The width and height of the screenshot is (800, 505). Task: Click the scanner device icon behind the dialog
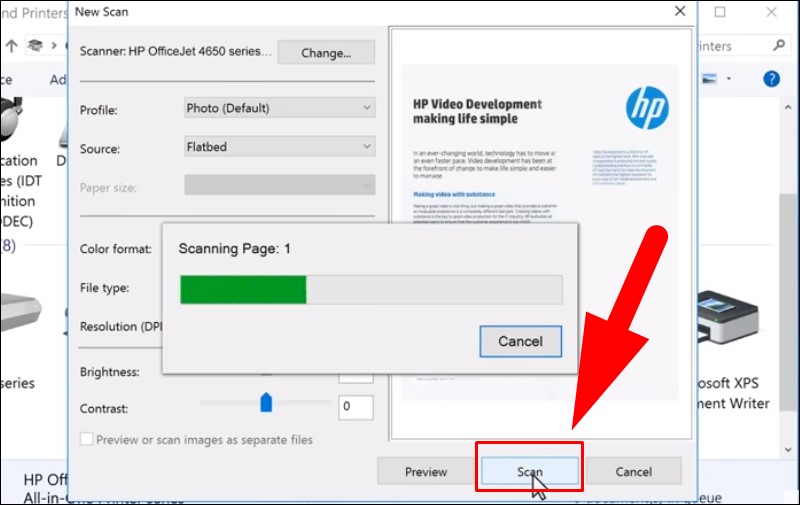tap(20, 312)
